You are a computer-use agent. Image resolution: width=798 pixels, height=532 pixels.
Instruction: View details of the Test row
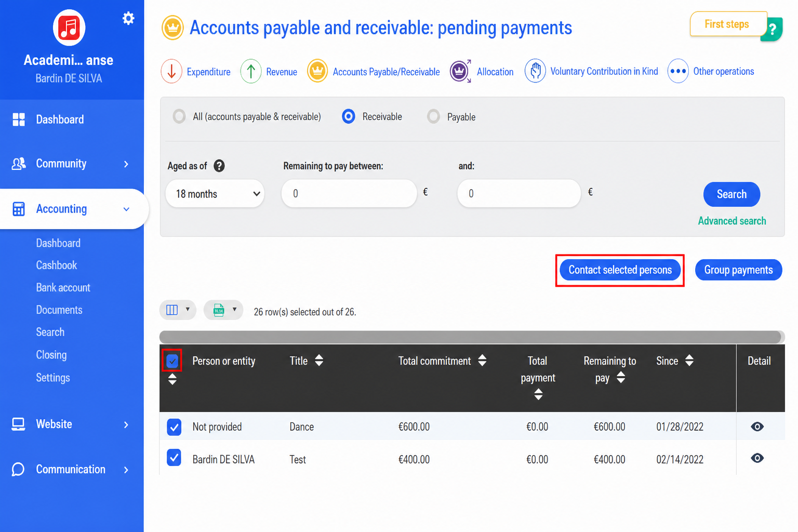point(757,458)
